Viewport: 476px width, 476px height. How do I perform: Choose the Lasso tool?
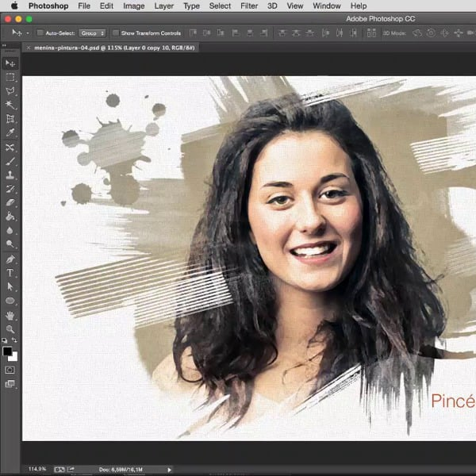click(x=10, y=91)
